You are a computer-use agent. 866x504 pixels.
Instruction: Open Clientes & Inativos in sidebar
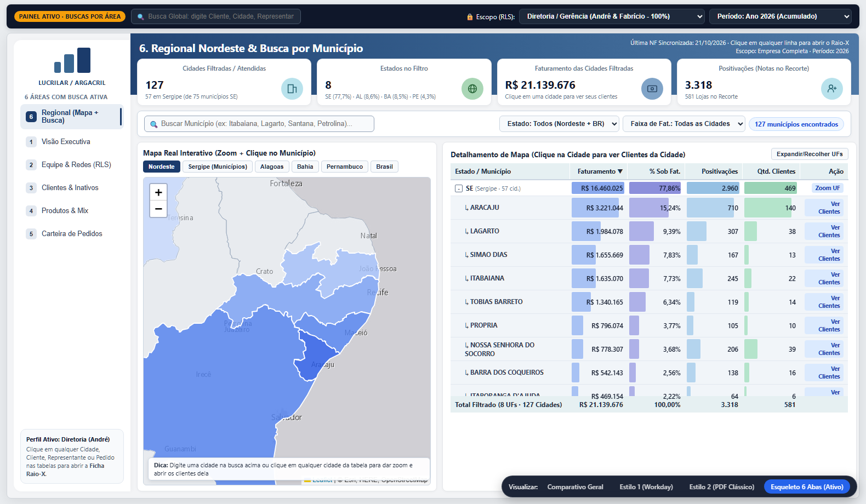[72, 188]
